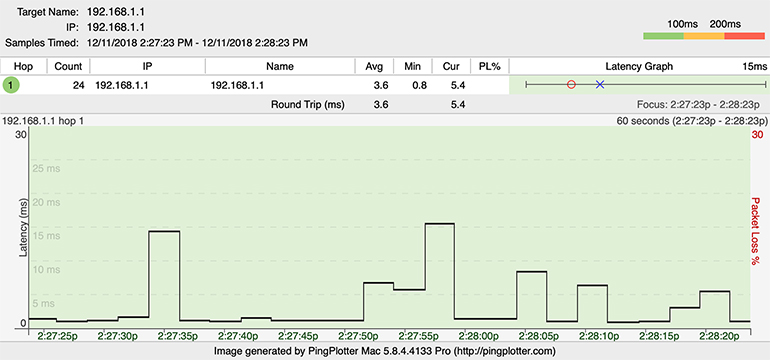This screenshot has height=360, width=770.
Task: Click the red Packet Loss % axis label
Action: point(756,231)
